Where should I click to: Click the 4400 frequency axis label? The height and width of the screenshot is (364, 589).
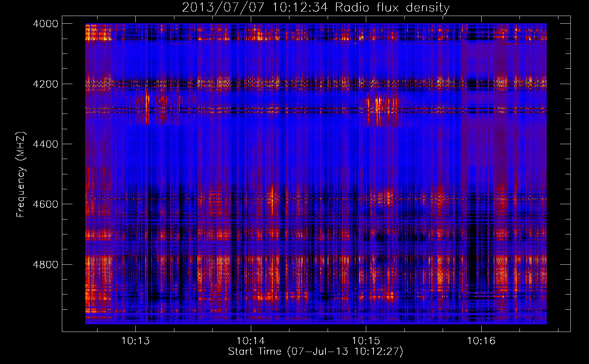pyautogui.click(x=46, y=144)
